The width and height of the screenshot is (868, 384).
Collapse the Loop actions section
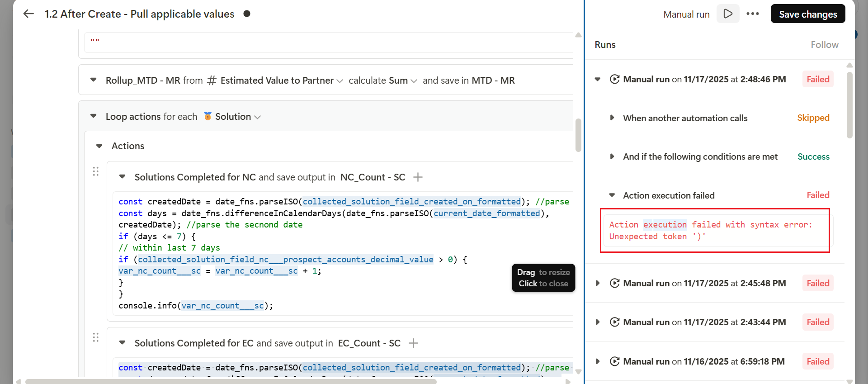click(x=94, y=116)
